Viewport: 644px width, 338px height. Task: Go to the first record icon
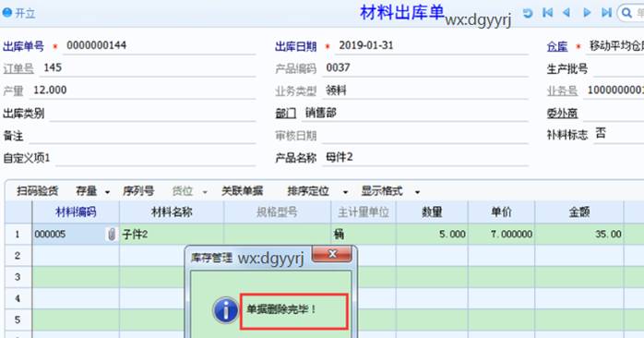pos(547,13)
